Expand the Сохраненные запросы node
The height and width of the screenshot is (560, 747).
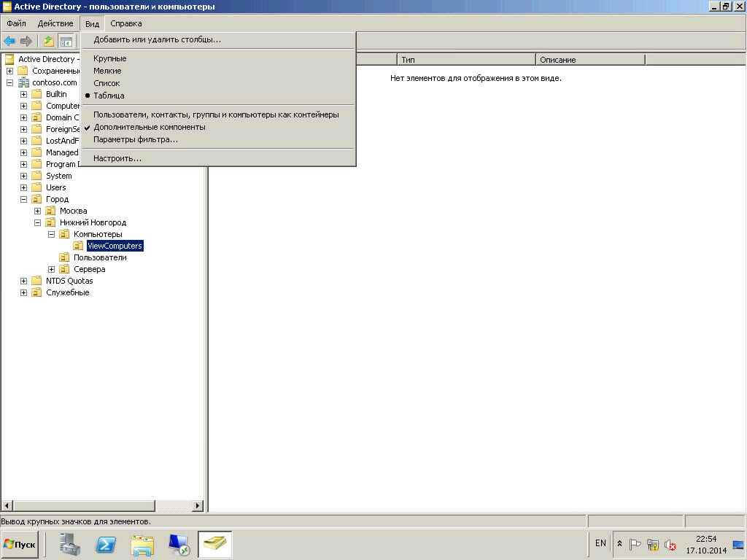(x=9, y=71)
